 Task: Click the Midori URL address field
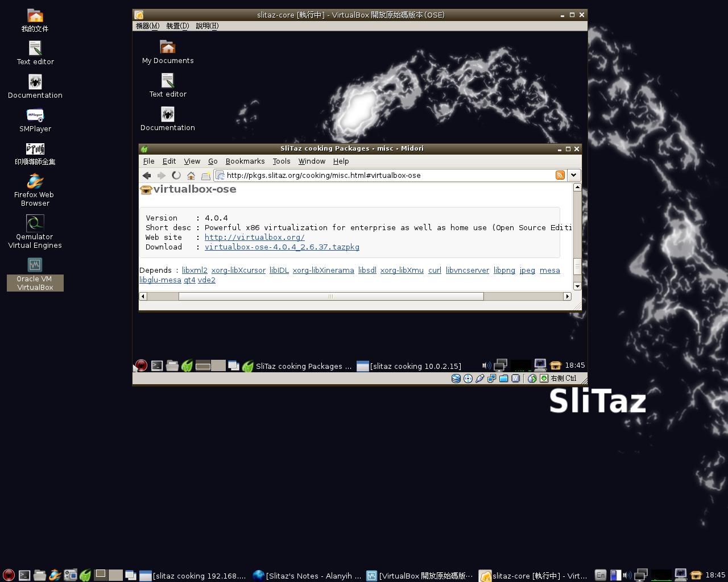click(x=390, y=175)
